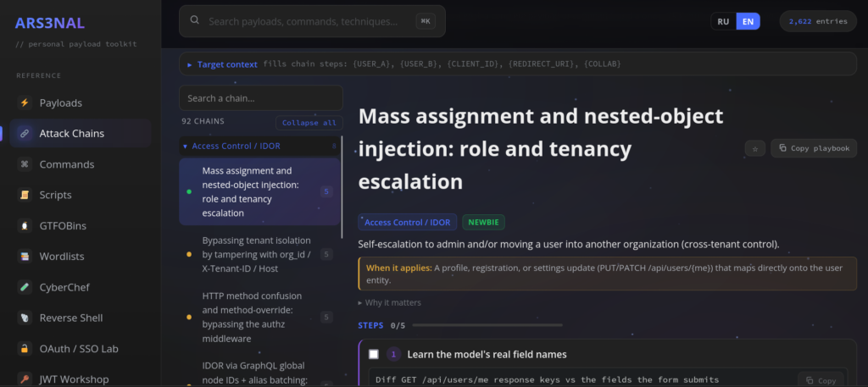The image size is (868, 387).
Task: Click the yellow dot beside Bypassing tenant isolation
Action: [189, 254]
